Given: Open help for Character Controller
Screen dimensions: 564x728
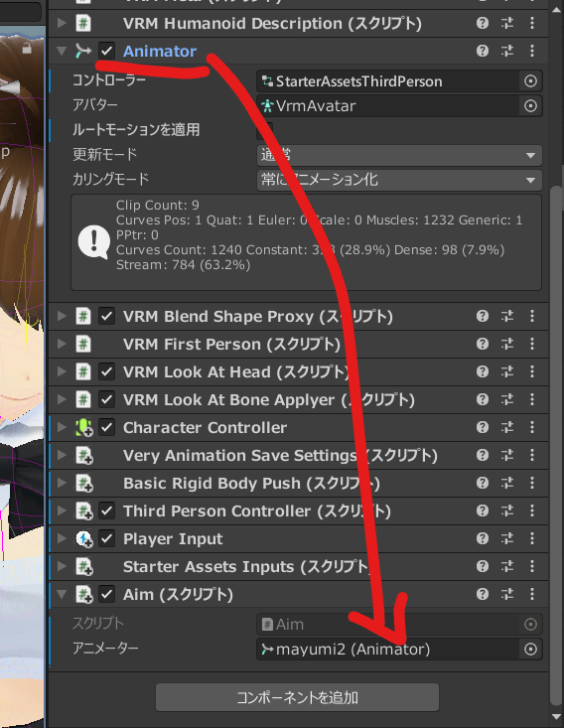Looking at the screenshot, I should pyautogui.click(x=483, y=428).
